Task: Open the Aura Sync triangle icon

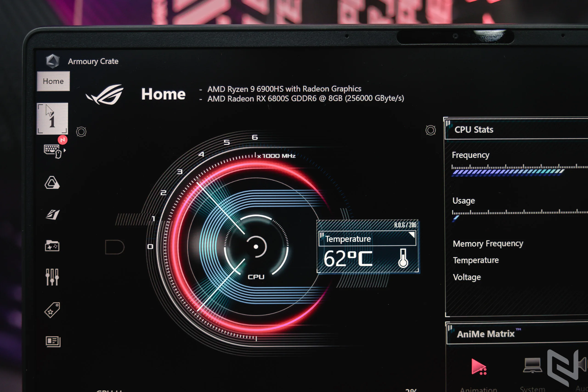Action: point(52,183)
